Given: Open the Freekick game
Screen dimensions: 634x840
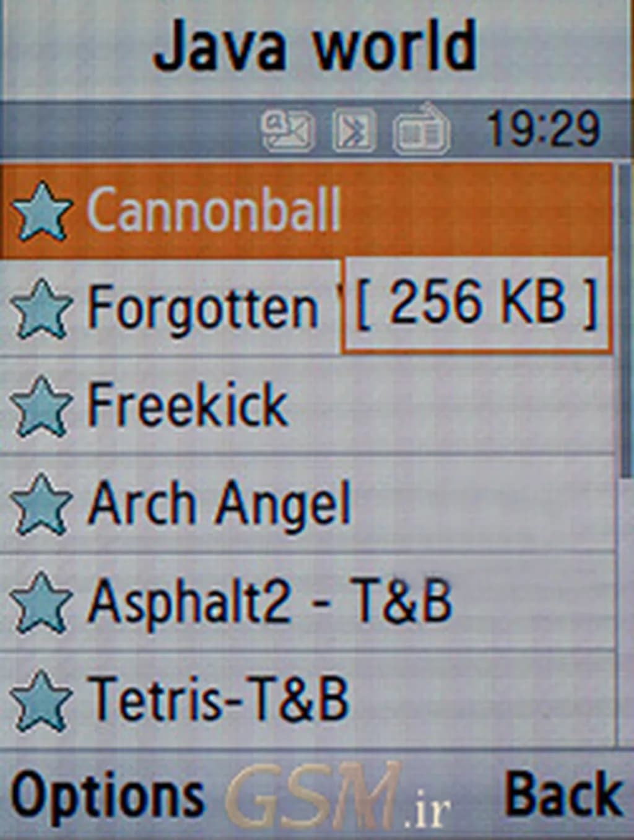Looking at the screenshot, I should point(307,407).
